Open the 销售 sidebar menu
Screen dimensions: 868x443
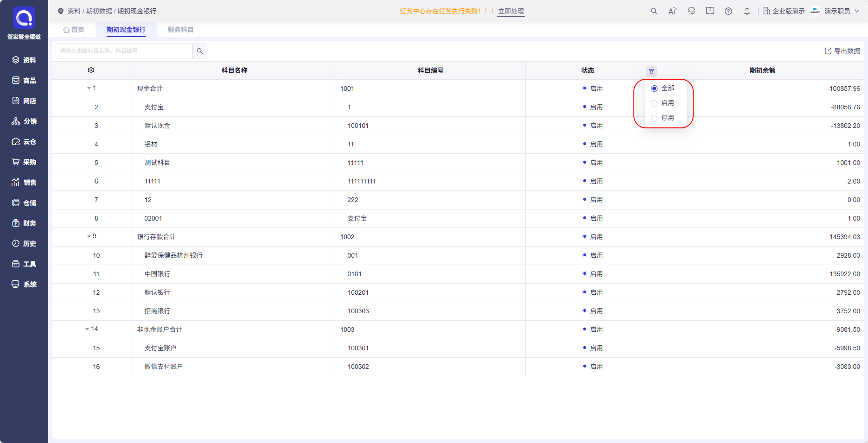(24, 183)
